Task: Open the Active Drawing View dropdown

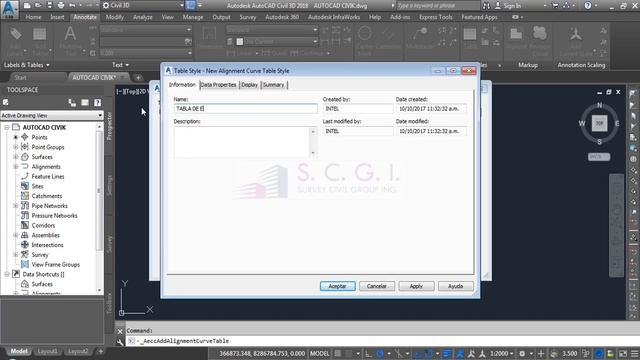Action: (51, 116)
